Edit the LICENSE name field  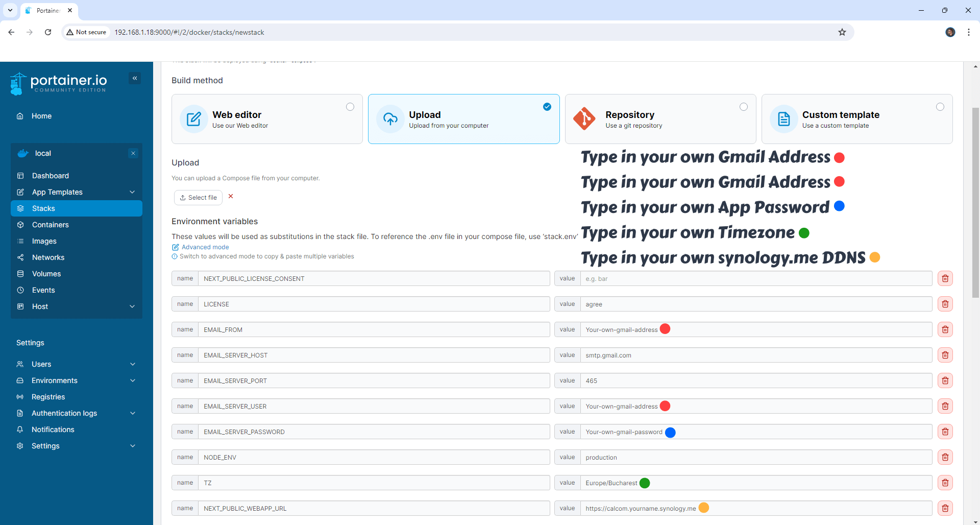pos(374,304)
